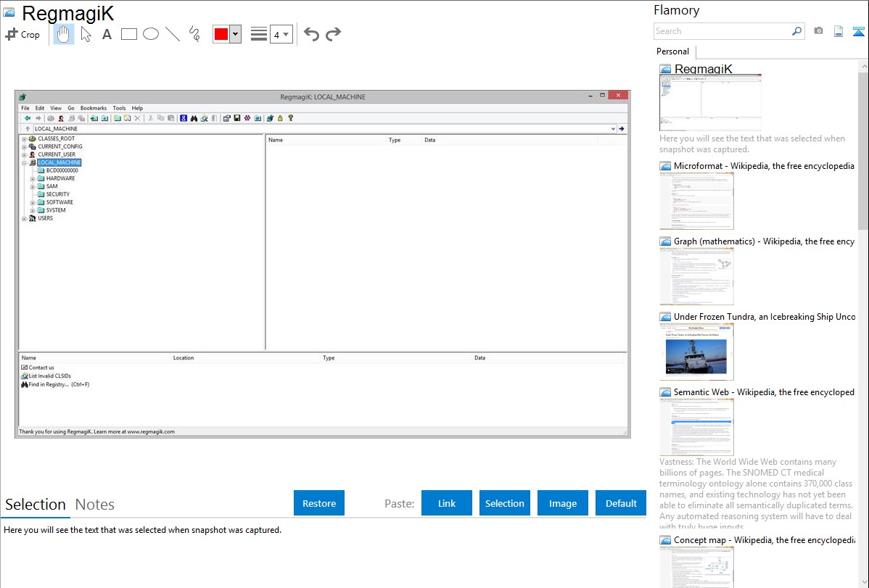Open the Go menu in RegmagiK
The image size is (869, 588).
point(71,108)
